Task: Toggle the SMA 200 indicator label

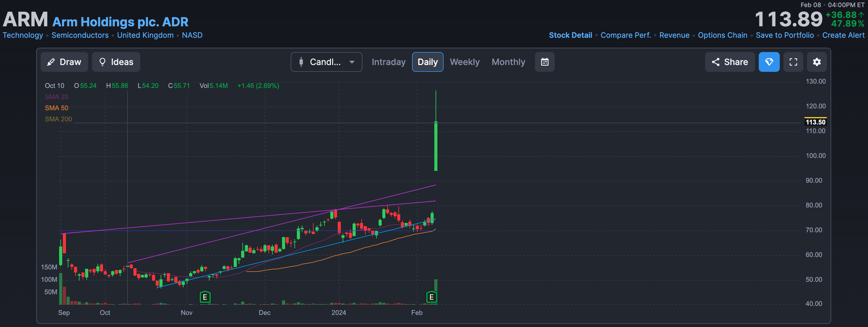Action: coord(58,119)
